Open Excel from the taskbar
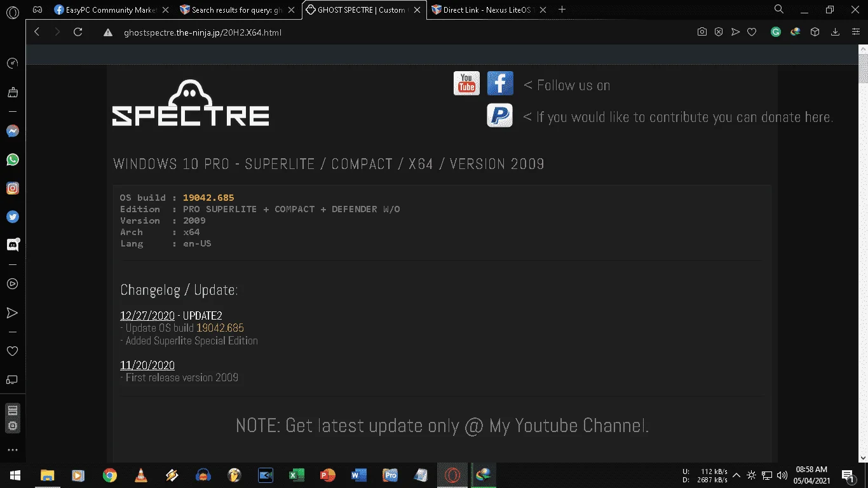This screenshot has height=488, width=868. click(x=297, y=475)
